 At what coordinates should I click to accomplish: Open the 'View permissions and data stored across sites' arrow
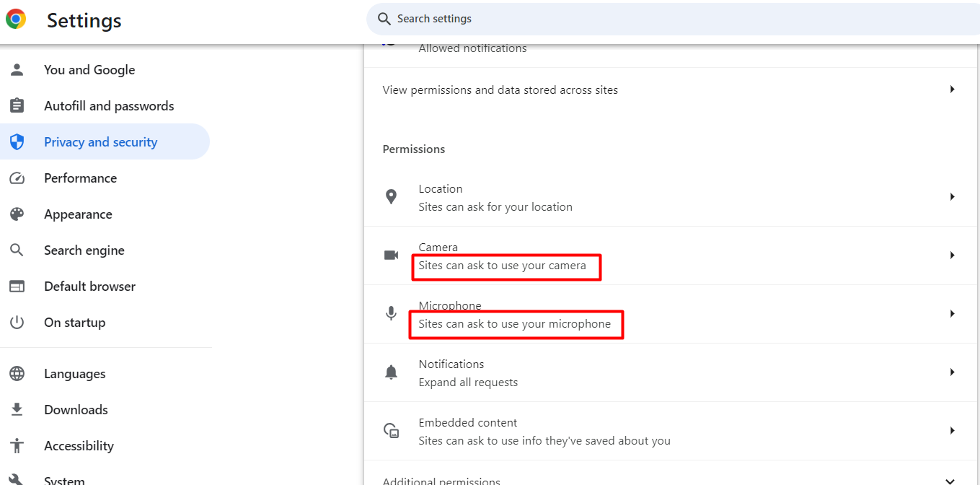click(x=952, y=89)
